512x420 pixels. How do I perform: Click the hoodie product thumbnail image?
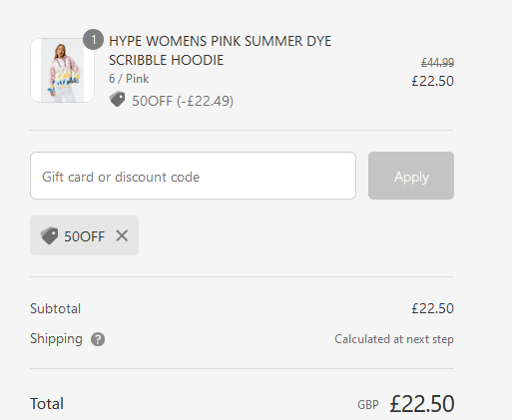tap(62, 70)
